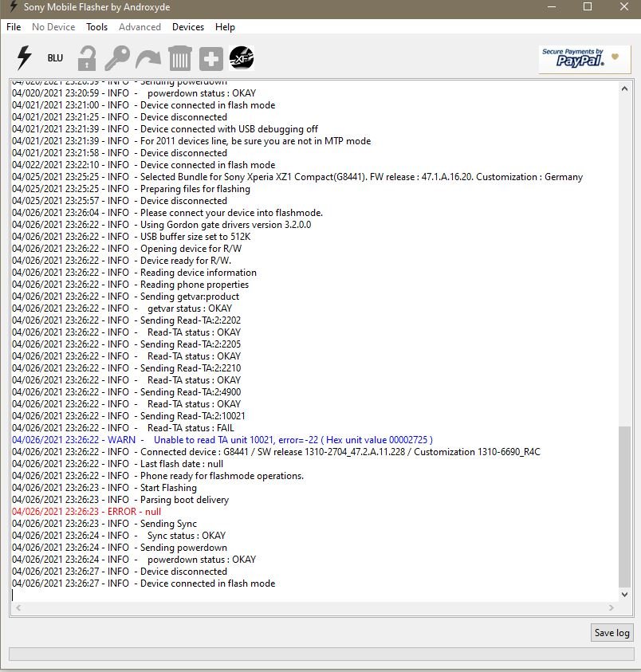Click the 'Sending Read-TA:2:2202' log line
This screenshot has width=641, height=672.
point(127,320)
